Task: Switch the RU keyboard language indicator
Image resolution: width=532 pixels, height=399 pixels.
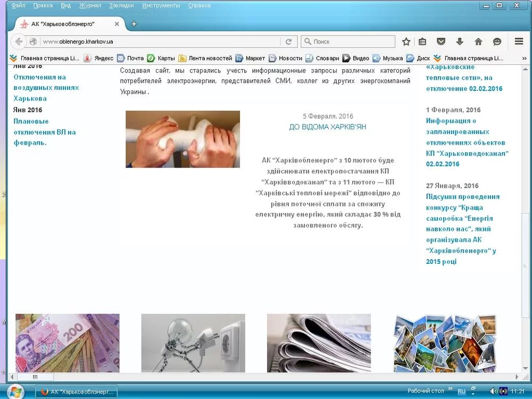Action: pos(461,391)
